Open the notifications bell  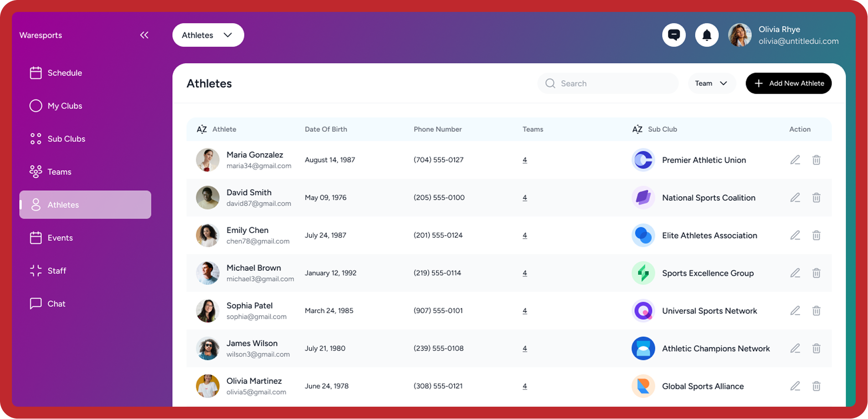click(707, 35)
